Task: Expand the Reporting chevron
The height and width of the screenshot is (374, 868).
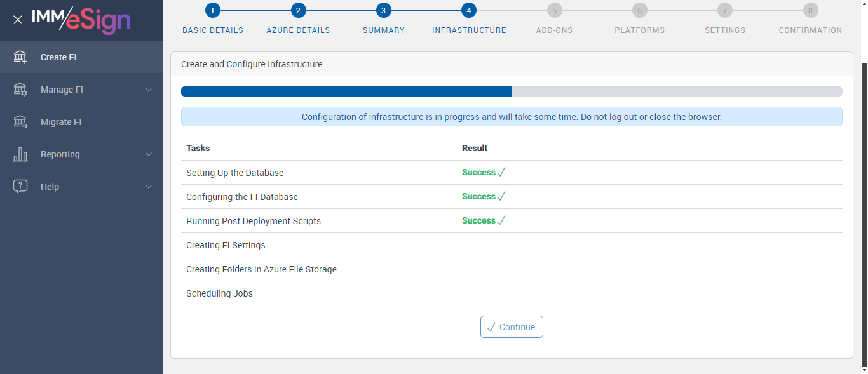Action: coord(149,154)
